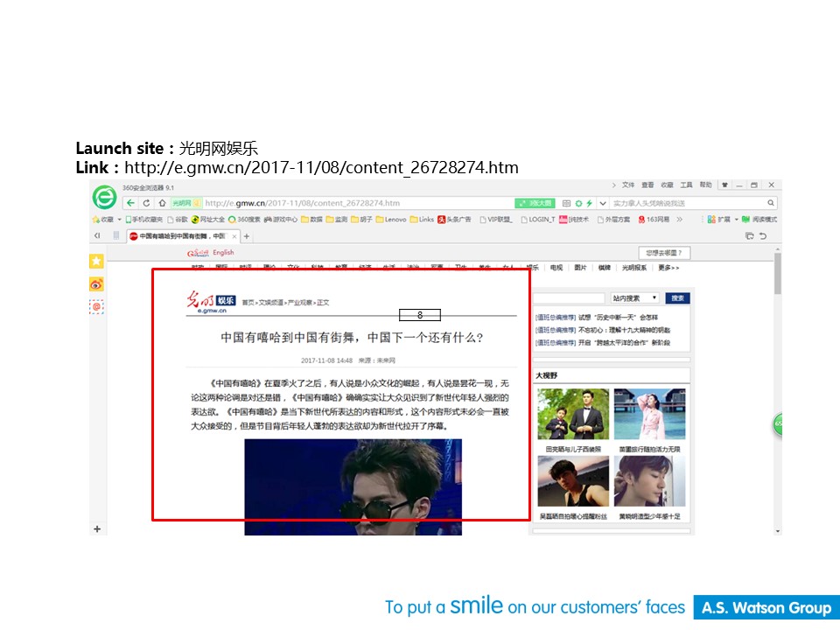The height and width of the screenshot is (630, 840).
Task: Click the blue 搜索 button
Action: coord(677,298)
